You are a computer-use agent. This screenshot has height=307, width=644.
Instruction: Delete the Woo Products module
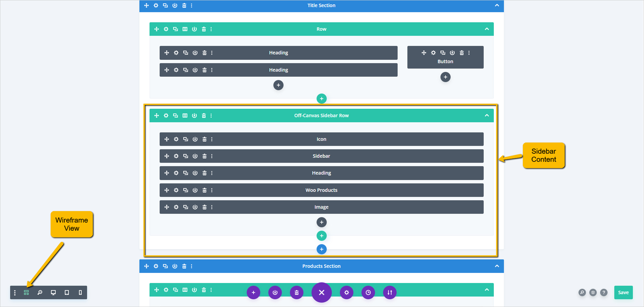[205, 190]
